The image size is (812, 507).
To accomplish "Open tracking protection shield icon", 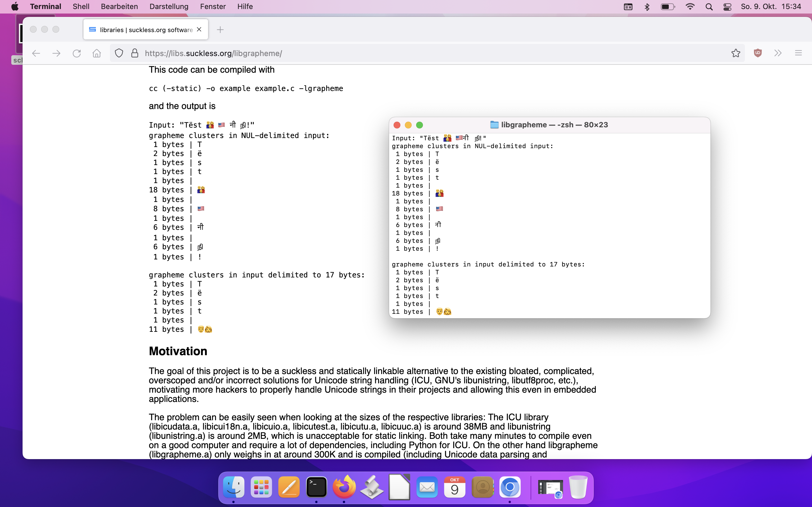I will pos(119,53).
